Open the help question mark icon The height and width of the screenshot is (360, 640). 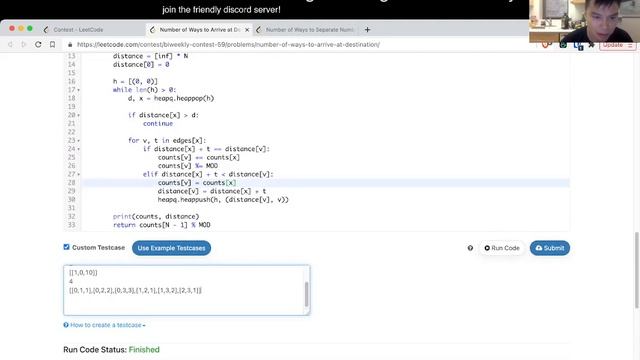[470, 248]
